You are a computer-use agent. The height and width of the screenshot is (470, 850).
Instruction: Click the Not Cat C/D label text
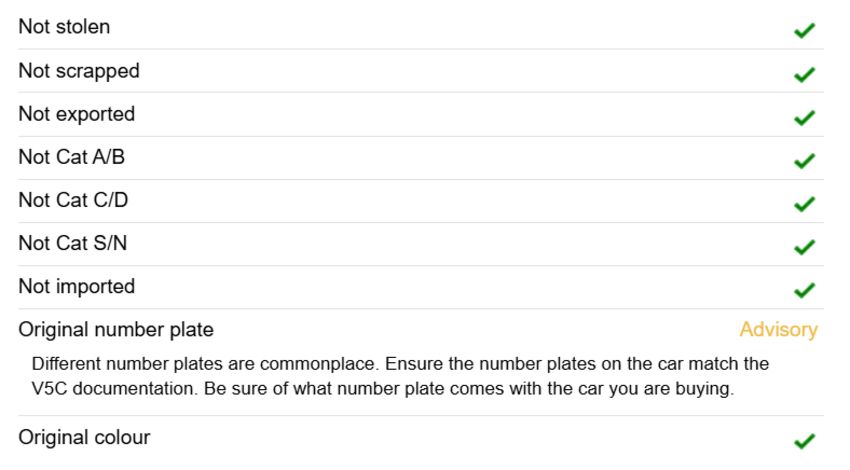[73, 200]
